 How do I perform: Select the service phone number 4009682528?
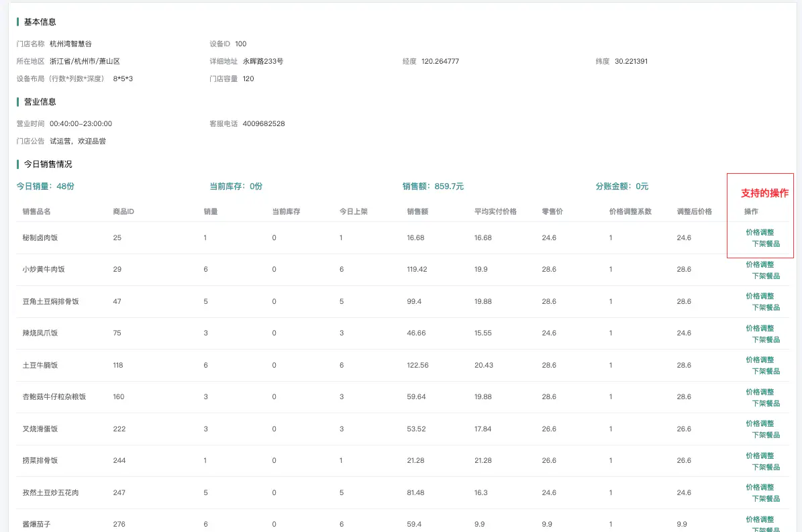tap(264, 123)
